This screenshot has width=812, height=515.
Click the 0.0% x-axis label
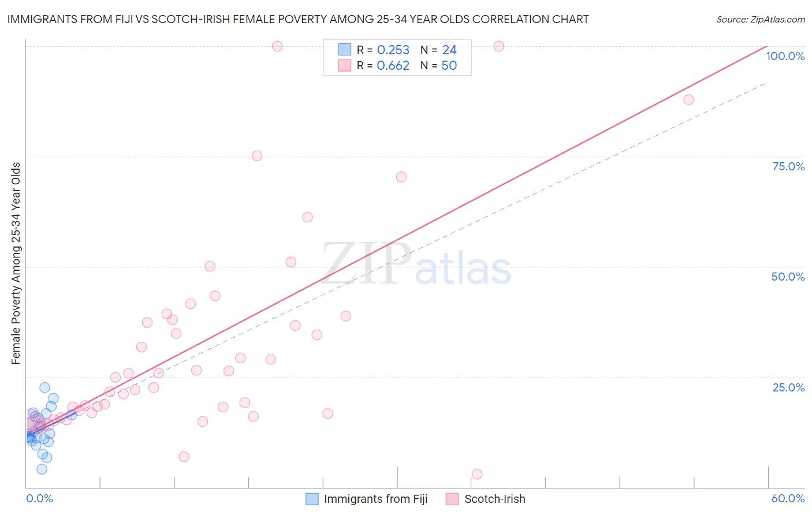[x=39, y=498]
